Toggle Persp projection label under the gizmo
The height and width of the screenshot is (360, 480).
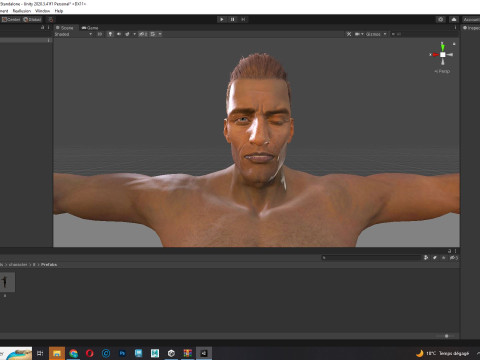click(442, 71)
